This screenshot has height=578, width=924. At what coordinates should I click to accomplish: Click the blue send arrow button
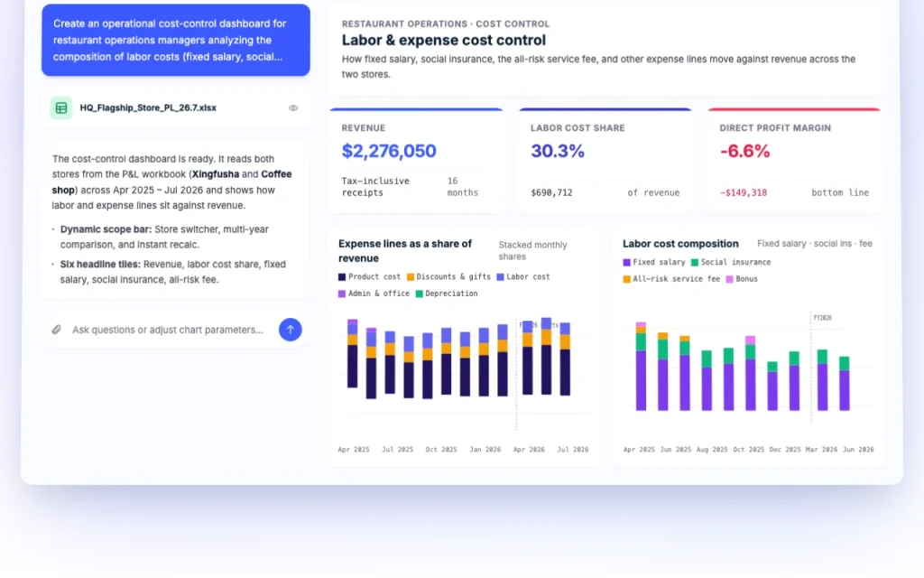290,330
